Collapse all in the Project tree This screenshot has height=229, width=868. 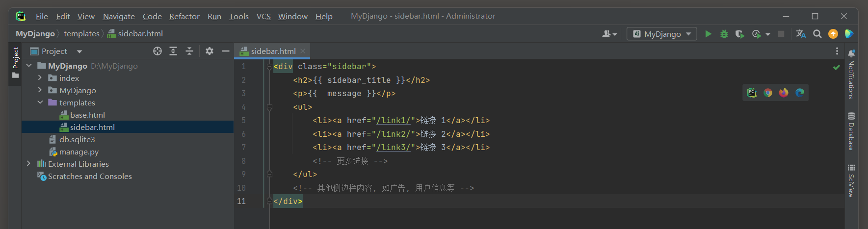tap(189, 51)
